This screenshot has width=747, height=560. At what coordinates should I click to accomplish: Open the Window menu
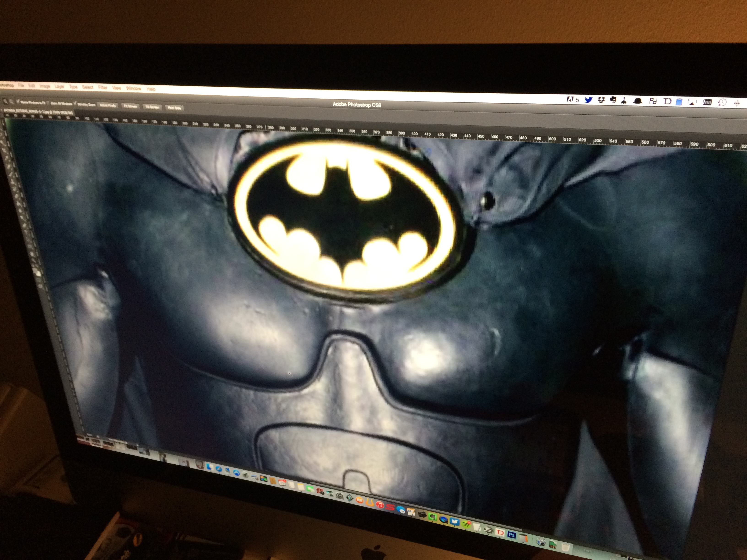point(133,89)
